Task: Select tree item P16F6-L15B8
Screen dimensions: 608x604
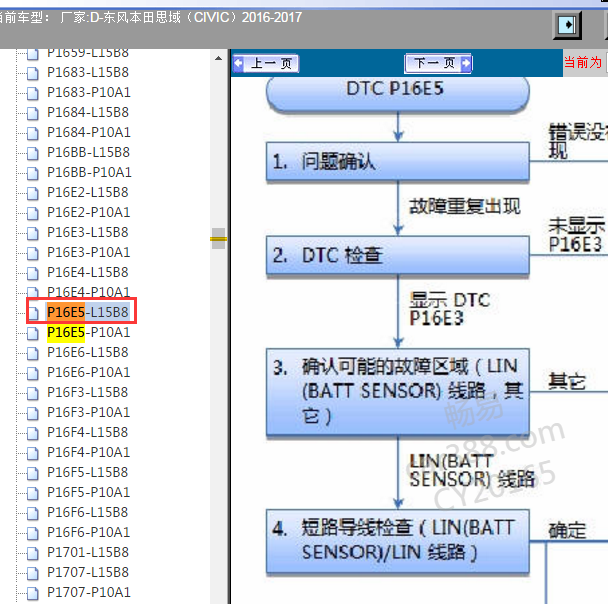Action: [88, 513]
